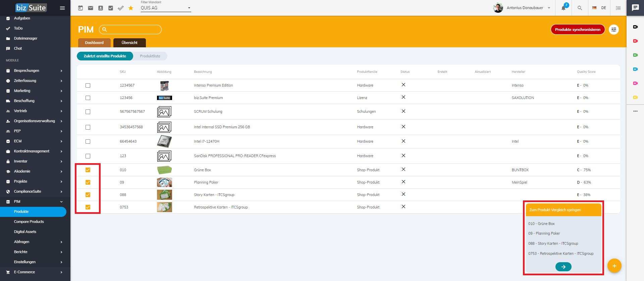This screenshot has height=281, width=644.
Task: Click the PIM search input field
Action: pos(130,30)
